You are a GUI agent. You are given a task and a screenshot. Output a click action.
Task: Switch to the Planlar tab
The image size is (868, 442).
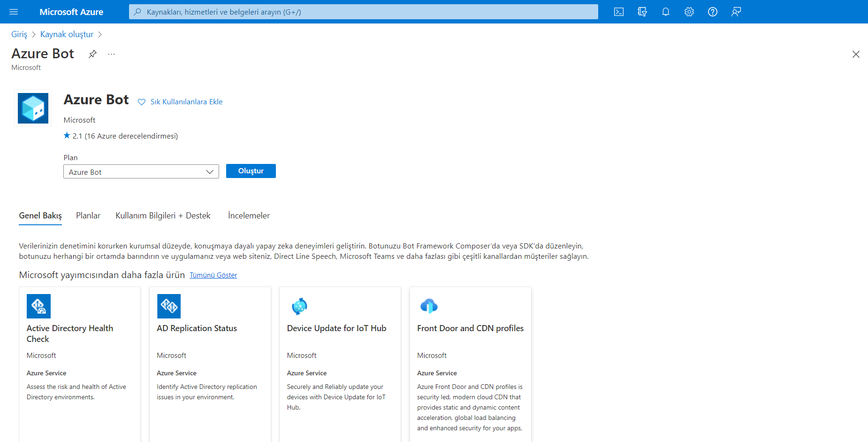pyautogui.click(x=88, y=216)
